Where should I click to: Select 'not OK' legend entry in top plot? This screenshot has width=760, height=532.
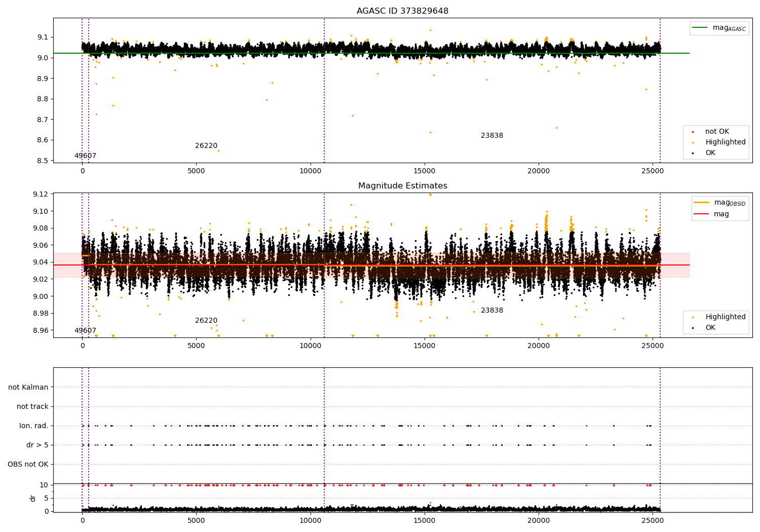(x=717, y=132)
